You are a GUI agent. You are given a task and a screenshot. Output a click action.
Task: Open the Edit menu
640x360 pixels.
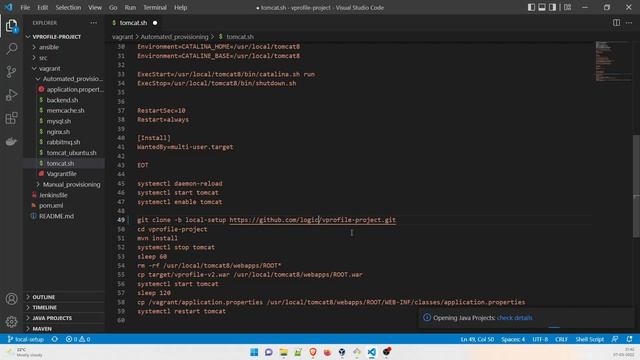tap(42, 7)
